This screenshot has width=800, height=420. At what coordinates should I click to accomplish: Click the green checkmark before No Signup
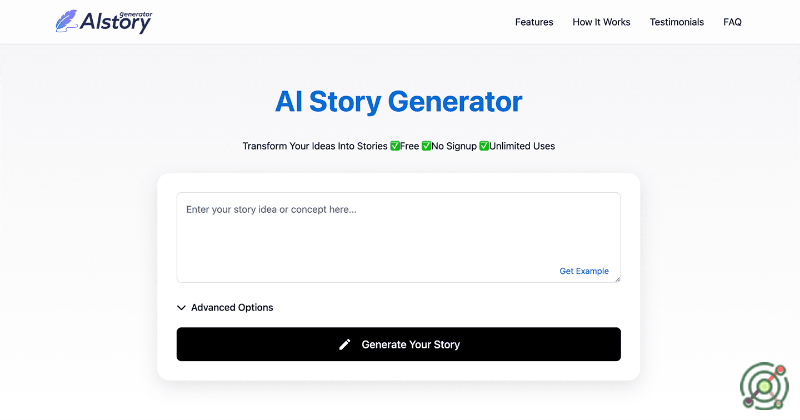coord(426,146)
